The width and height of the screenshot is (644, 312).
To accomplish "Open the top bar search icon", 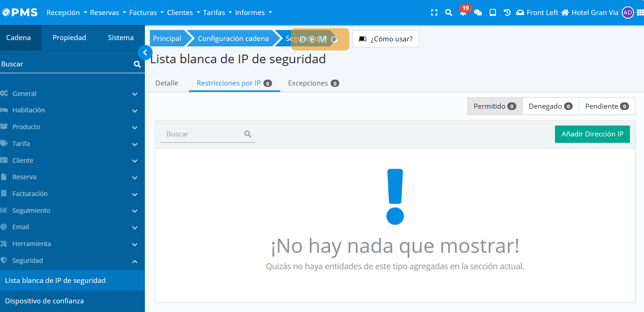I will point(448,13).
